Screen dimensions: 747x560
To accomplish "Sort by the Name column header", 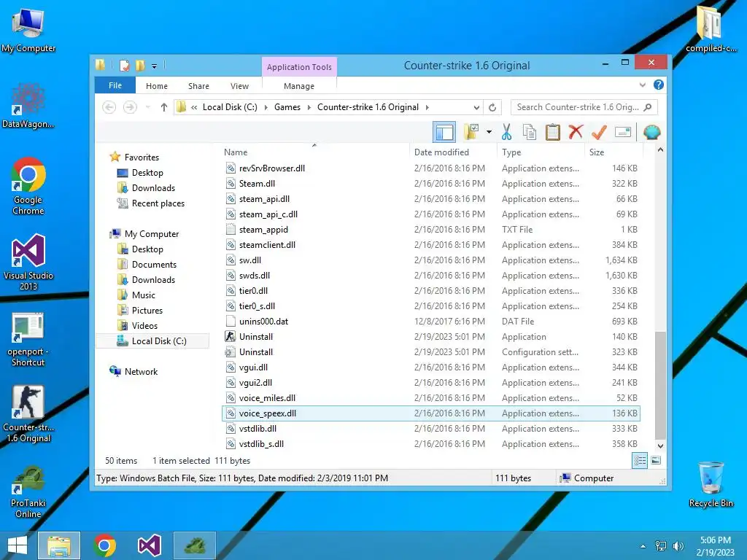I will click(x=314, y=152).
